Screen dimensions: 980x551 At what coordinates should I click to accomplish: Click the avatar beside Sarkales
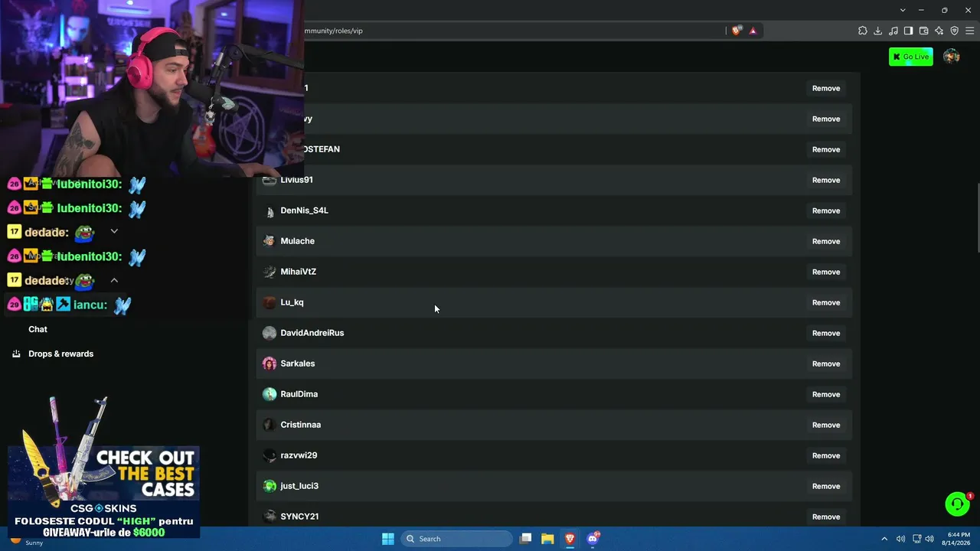pos(269,364)
